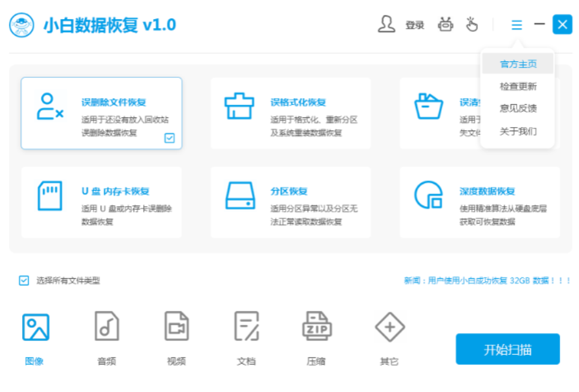Toggle the 其它 file type selection

[x=390, y=325]
